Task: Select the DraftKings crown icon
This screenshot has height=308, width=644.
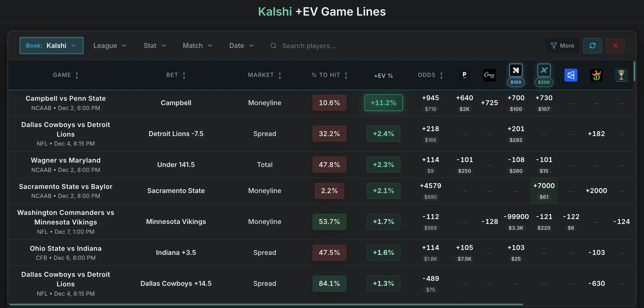Action: click(x=596, y=75)
